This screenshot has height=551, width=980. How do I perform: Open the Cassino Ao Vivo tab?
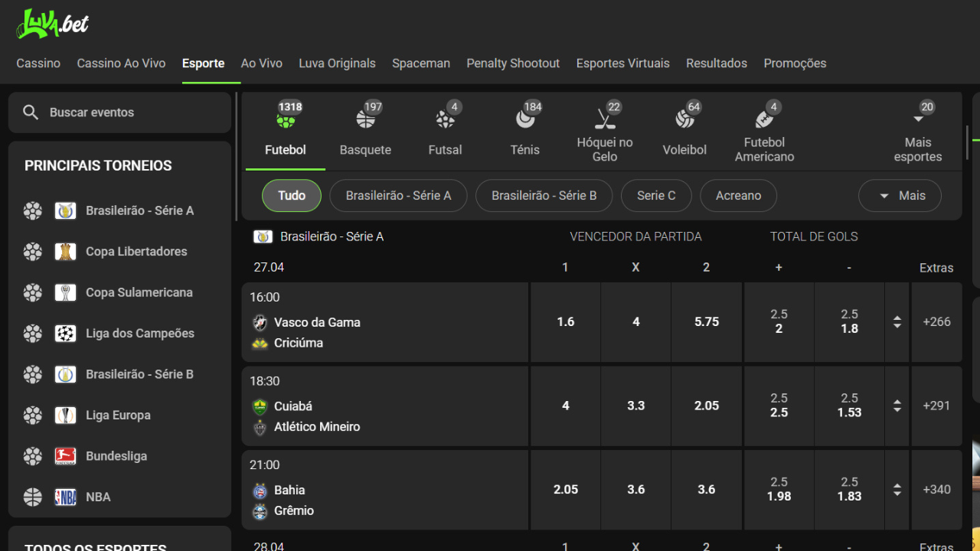(121, 64)
